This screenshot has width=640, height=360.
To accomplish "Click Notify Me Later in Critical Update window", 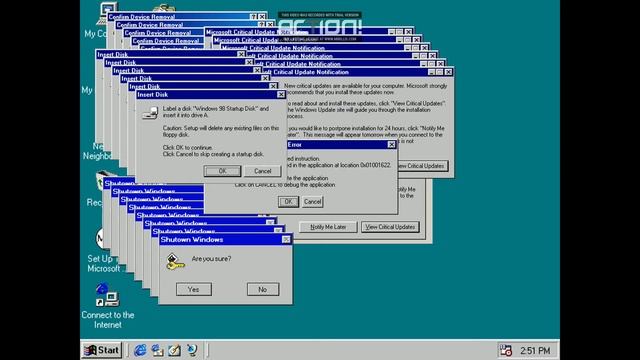I will tap(328, 227).
